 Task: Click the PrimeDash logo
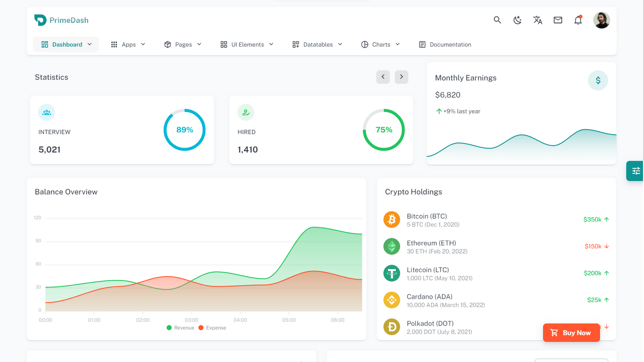tap(61, 20)
